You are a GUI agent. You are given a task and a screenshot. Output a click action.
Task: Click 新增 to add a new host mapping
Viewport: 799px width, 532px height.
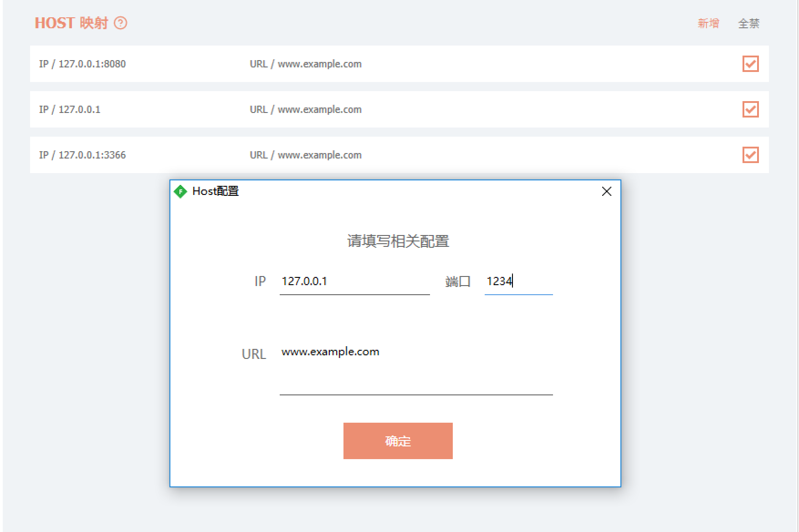709,23
